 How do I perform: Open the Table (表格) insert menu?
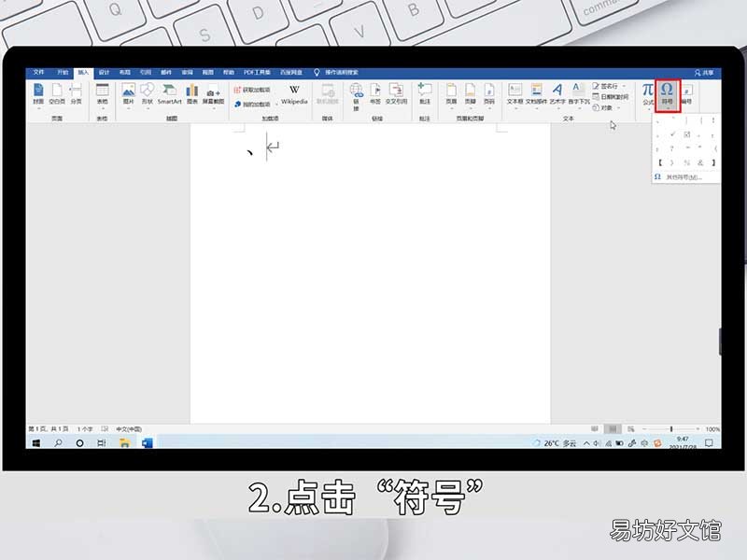pyautogui.click(x=103, y=94)
